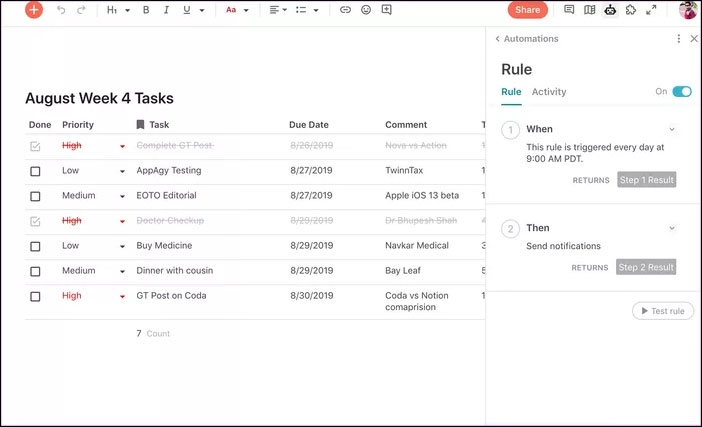Switch to the Activity tab

pos(548,92)
